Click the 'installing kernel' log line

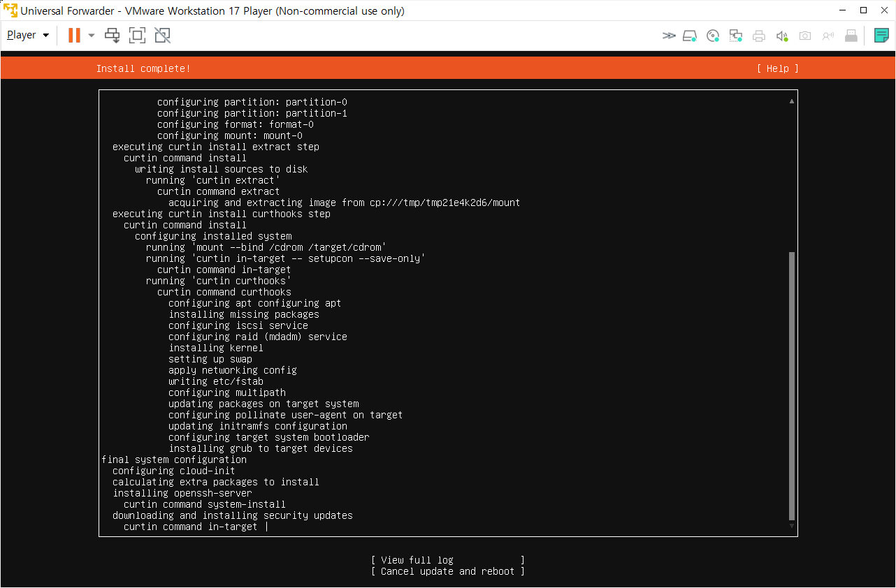click(x=216, y=348)
